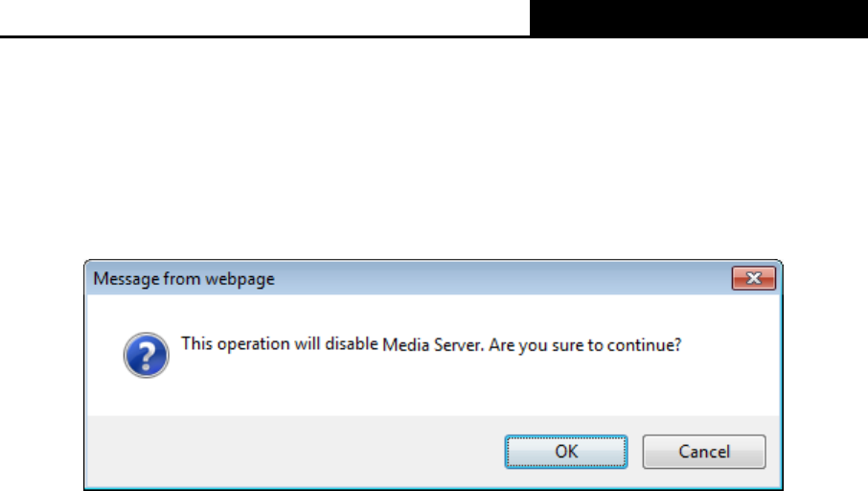The image size is (868, 491).
Task: Click the black header block at top right
Action: pyautogui.click(x=698, y=17)
